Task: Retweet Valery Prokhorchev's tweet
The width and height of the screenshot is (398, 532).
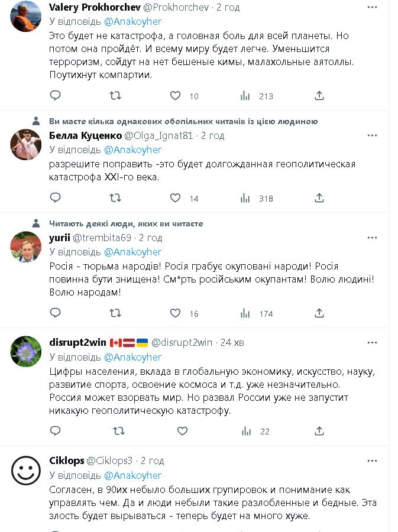Action: 115,96
